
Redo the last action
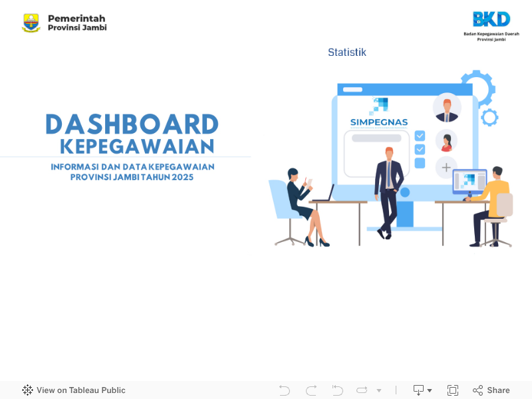(x=311, y=390)
